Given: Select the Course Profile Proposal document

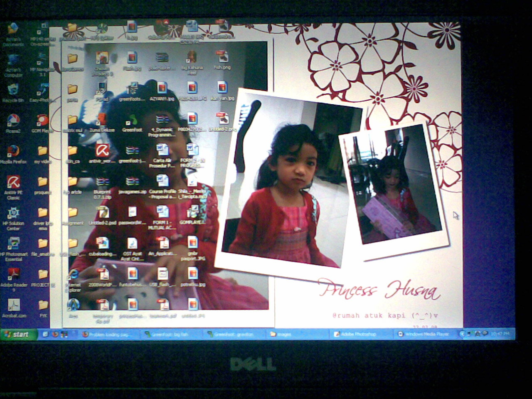Looking at the screenshot, I should (x=162, y=187).
